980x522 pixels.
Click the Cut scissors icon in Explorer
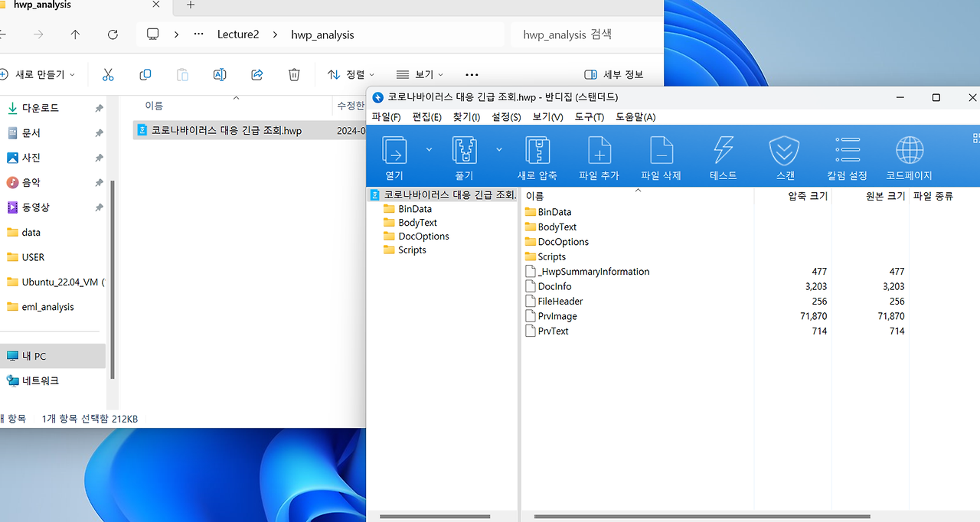[x=108, y=74]
